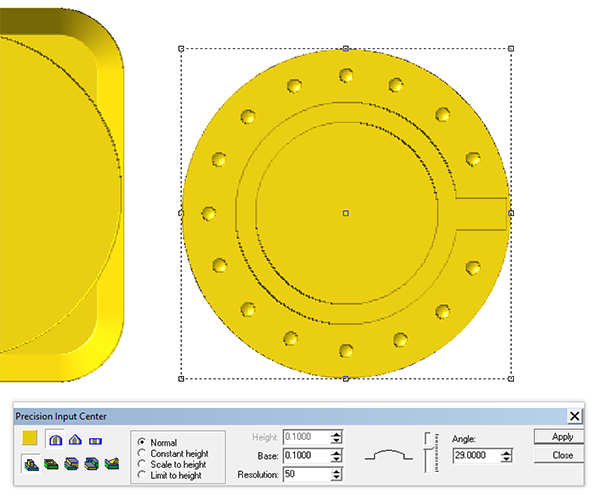Close the Precision Input Center dialog

pyautogui.click(x=574, y=416)
